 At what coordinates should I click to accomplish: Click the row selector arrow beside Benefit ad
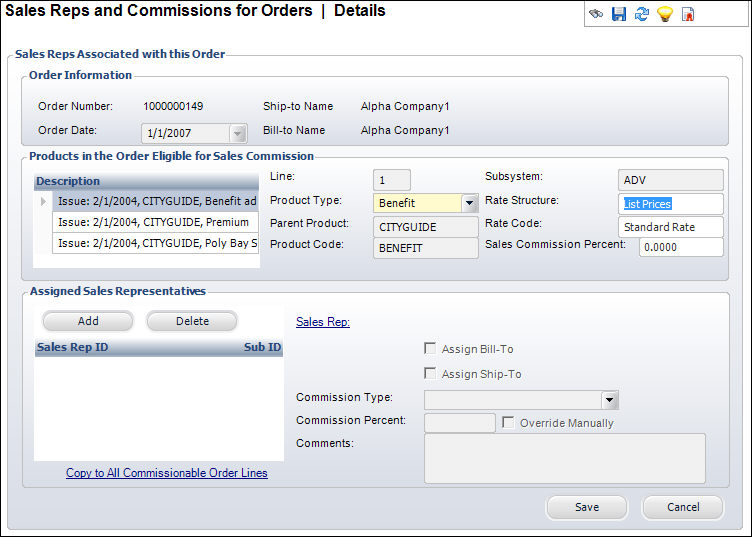(x=43, y=202)
